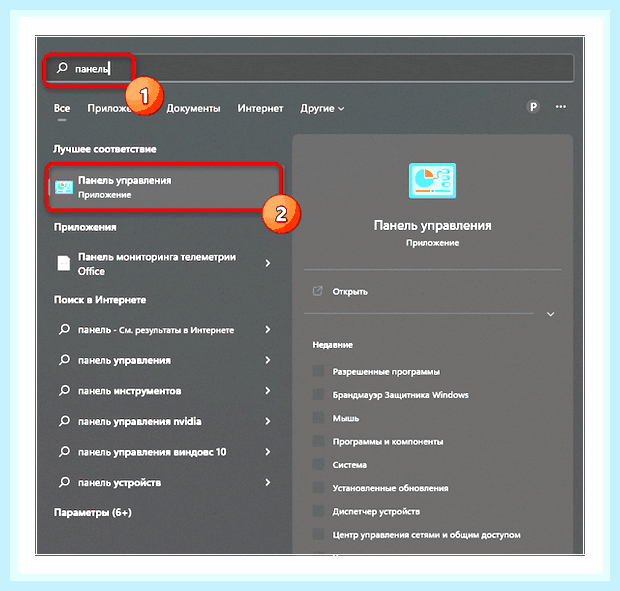Expand arrow beside "панель инструментов"
The image size is (620, 591).
point(268,391)
